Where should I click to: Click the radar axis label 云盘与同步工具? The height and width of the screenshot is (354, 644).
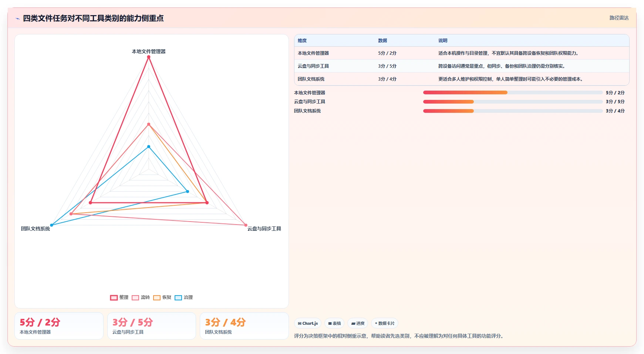tap(264, 229)
